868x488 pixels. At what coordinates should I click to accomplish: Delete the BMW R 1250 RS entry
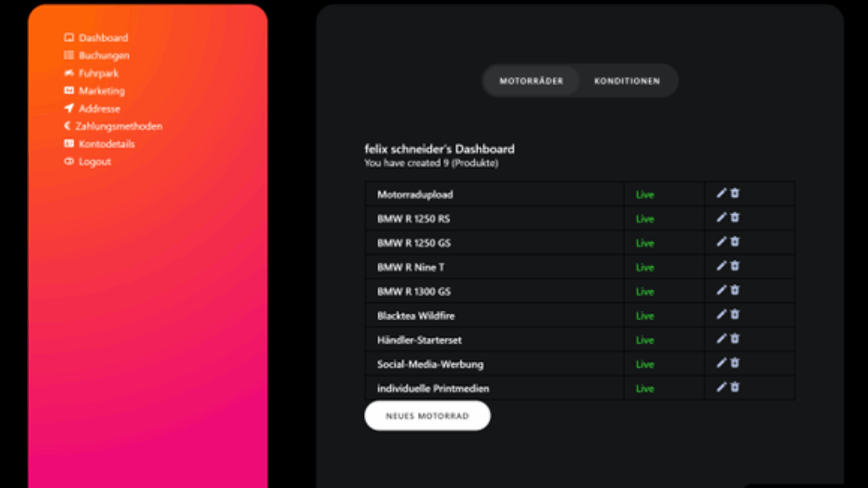pyautogui.click(x=735, y=218)
